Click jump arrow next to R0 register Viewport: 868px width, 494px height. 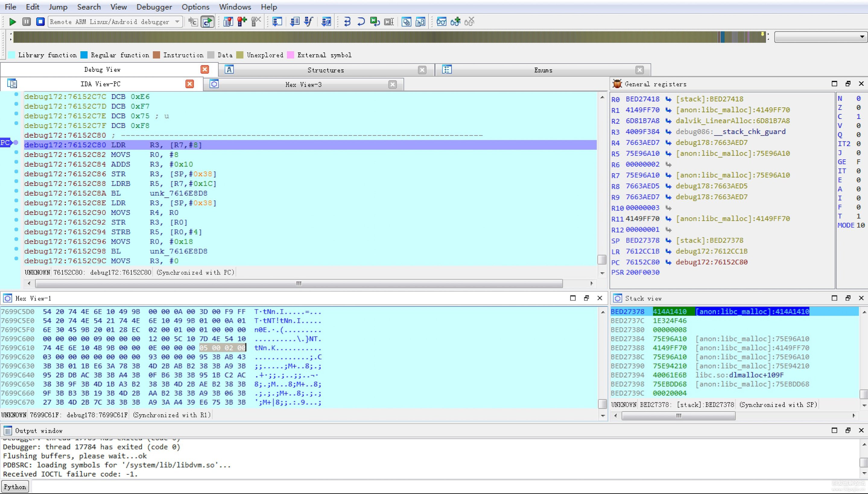coord(668,99)
